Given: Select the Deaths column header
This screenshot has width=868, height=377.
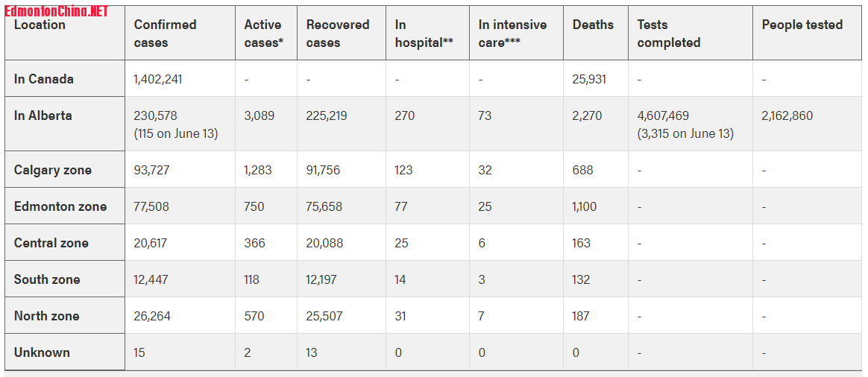Looking at the screenshot, I should [x=593, y=25].
